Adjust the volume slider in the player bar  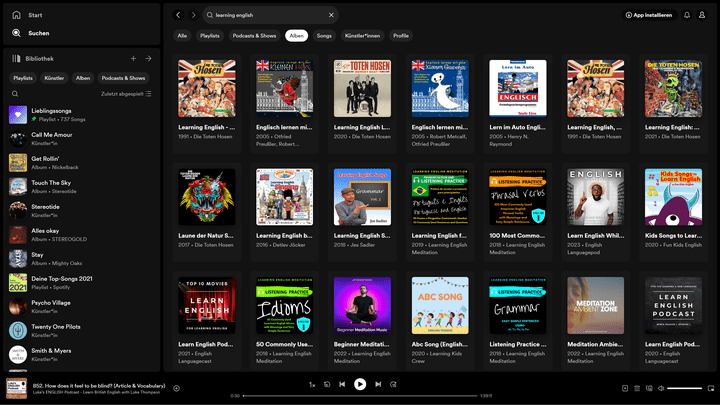pyautogui.click(x=684, y=388)
